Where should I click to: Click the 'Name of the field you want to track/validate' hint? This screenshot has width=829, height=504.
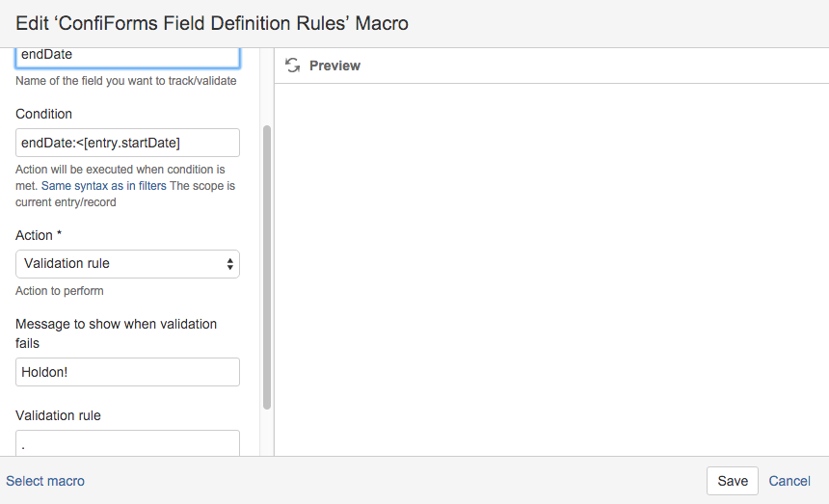click(x=126, y=81)
